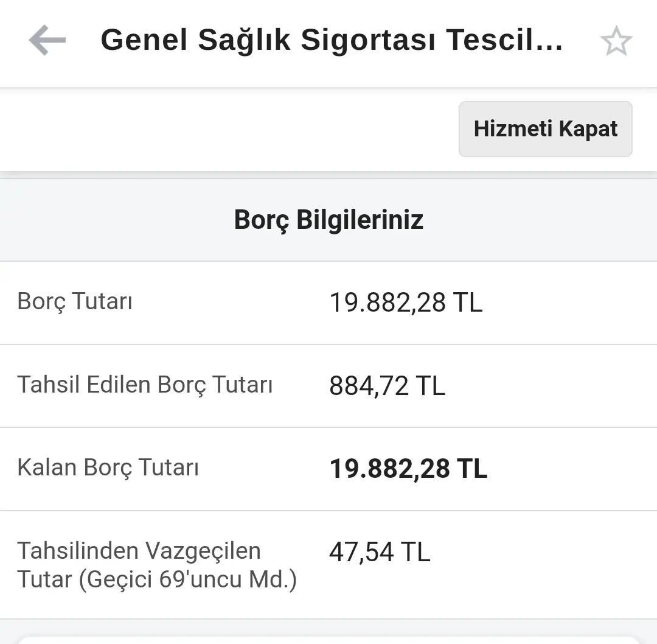657x644 pixels.
Task: Tap the Tahsil Edilen Borç Tutarı label
Action: pos(145,385)
